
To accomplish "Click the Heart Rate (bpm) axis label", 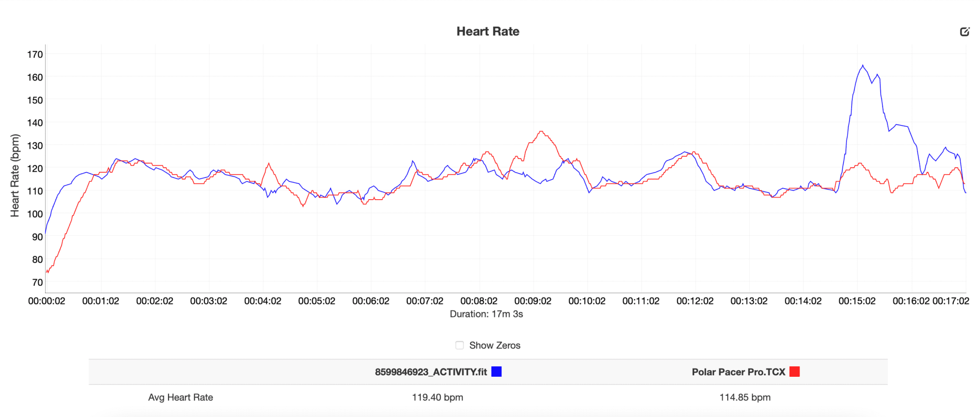I will pyautogui.click(x=15, y=176).
